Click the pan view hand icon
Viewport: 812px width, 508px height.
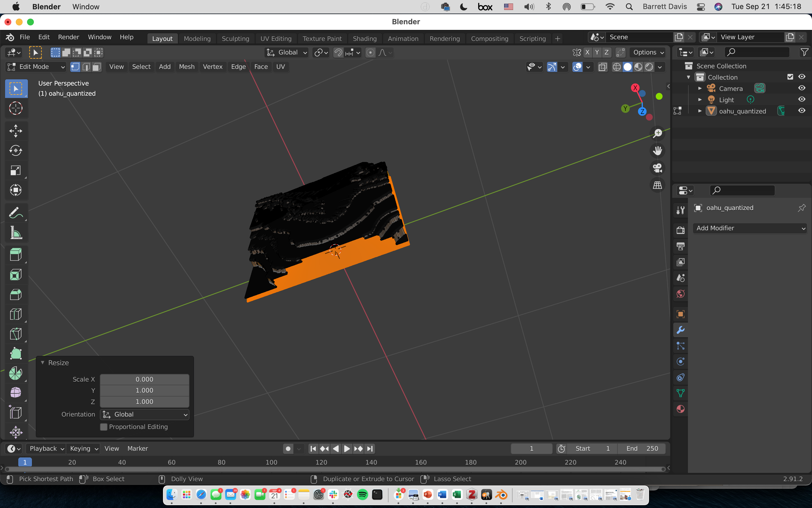tap(657, 150)
